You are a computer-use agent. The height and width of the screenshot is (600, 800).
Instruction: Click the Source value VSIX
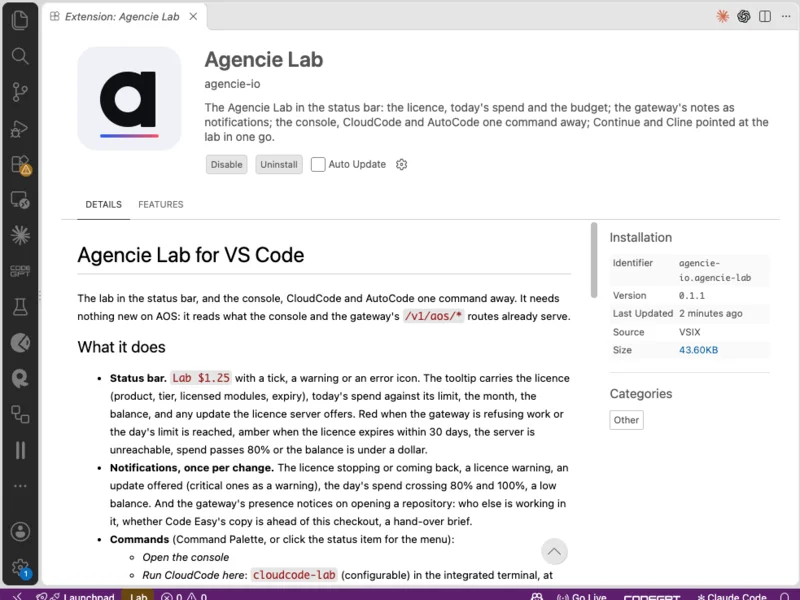click(689, 332)
